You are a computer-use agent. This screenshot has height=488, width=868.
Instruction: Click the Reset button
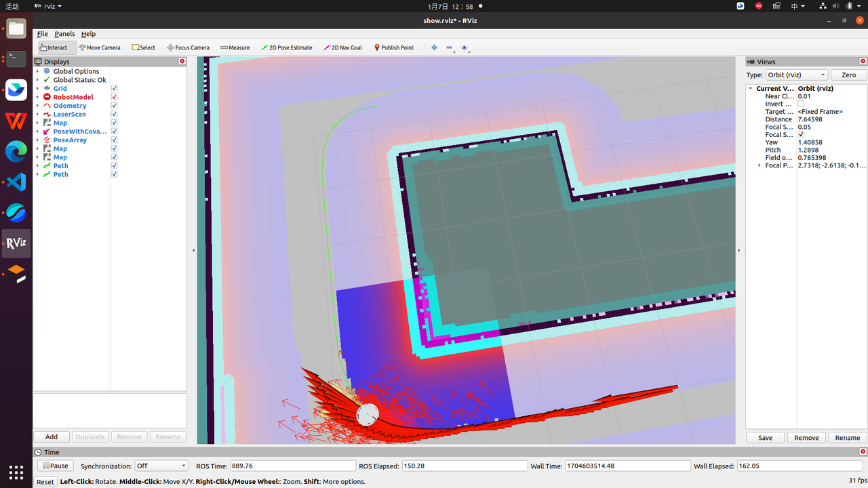click(45, 482)
